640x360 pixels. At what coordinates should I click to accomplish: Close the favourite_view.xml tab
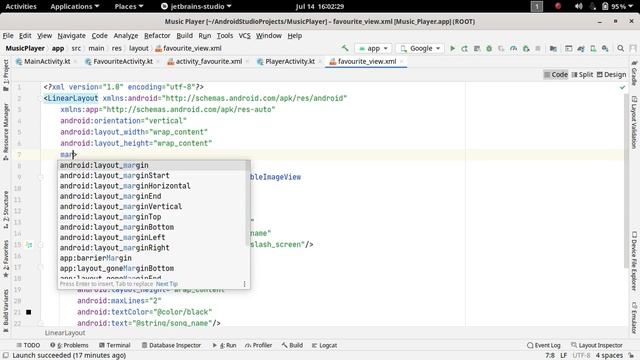coord(402,62)
